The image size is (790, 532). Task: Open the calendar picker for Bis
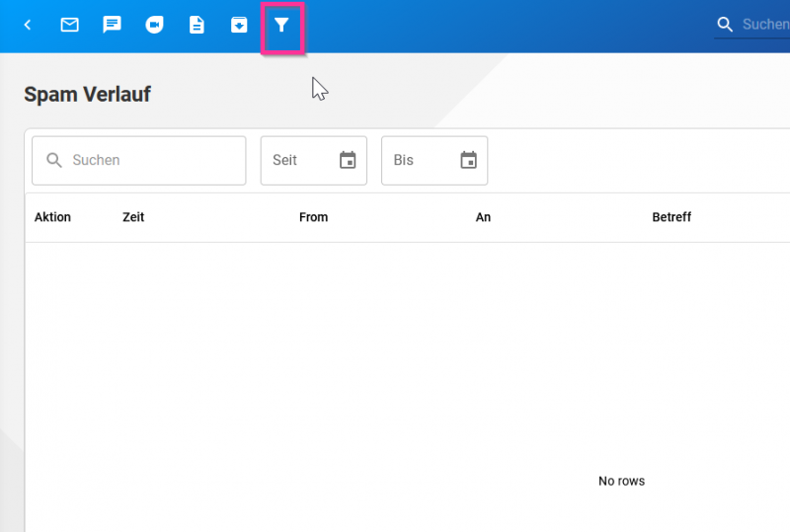pos(469,160)
